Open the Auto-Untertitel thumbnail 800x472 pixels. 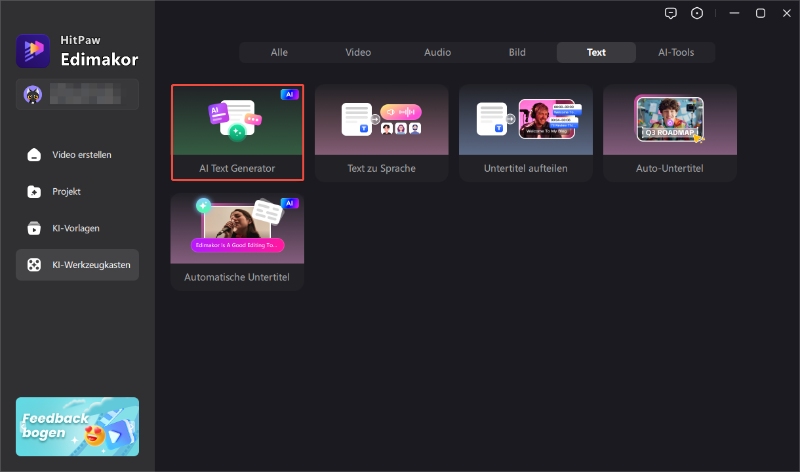click(670, 120)
